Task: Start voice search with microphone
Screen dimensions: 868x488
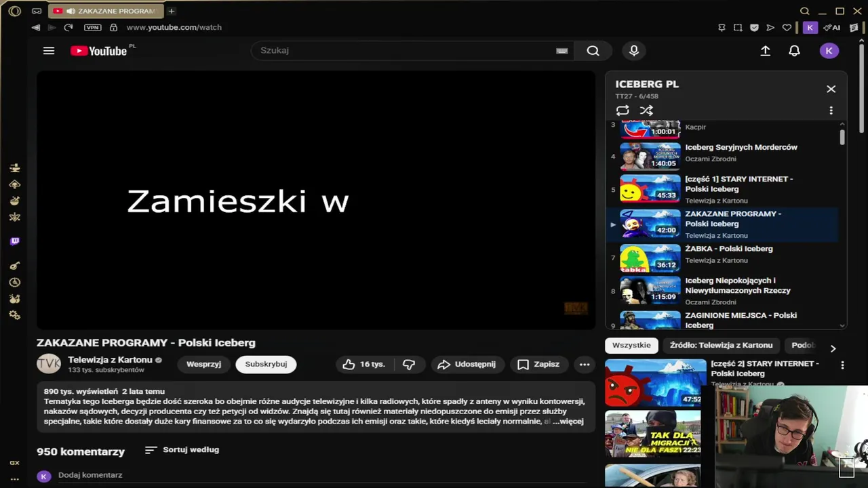Action: tap(634, 51)
